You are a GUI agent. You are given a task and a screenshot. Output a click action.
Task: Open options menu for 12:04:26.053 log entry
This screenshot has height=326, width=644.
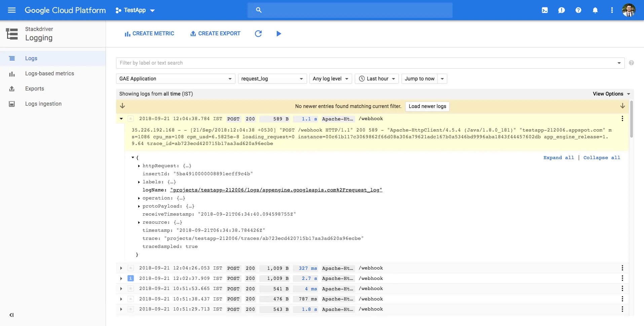coord(622,268)
